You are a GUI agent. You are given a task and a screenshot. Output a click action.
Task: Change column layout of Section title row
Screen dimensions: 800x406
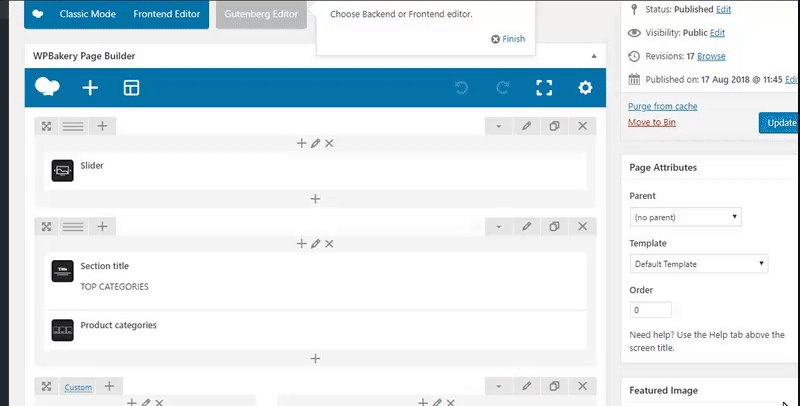(x=73, y=226)
